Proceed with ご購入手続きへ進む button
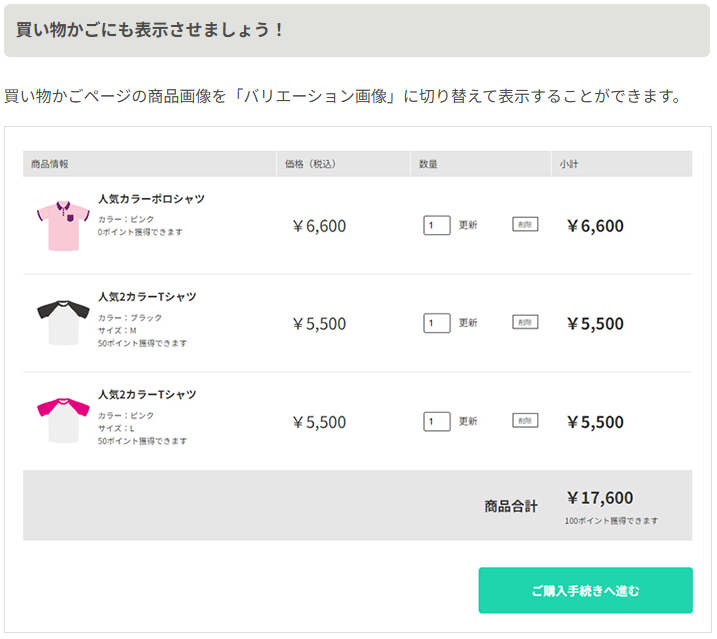This screenshot has height=639, width=717. tap(585, 590)
